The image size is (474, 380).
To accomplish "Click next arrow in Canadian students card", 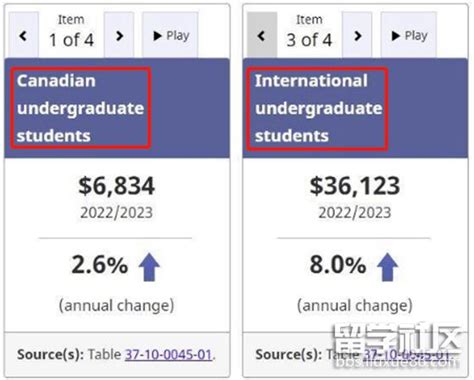I will (x=119, y=35).
